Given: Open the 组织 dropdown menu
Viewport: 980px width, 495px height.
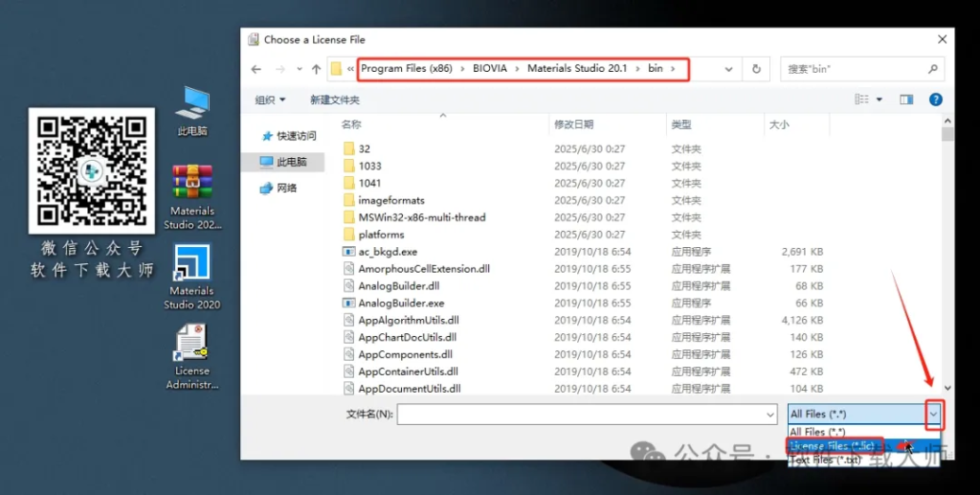Looking at the screenshot, I should tap(270, 100).
